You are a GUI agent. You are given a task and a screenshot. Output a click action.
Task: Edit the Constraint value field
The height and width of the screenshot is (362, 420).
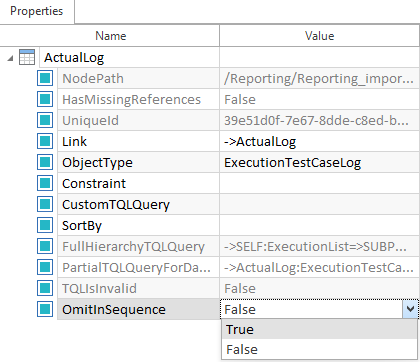click(319, 183)
